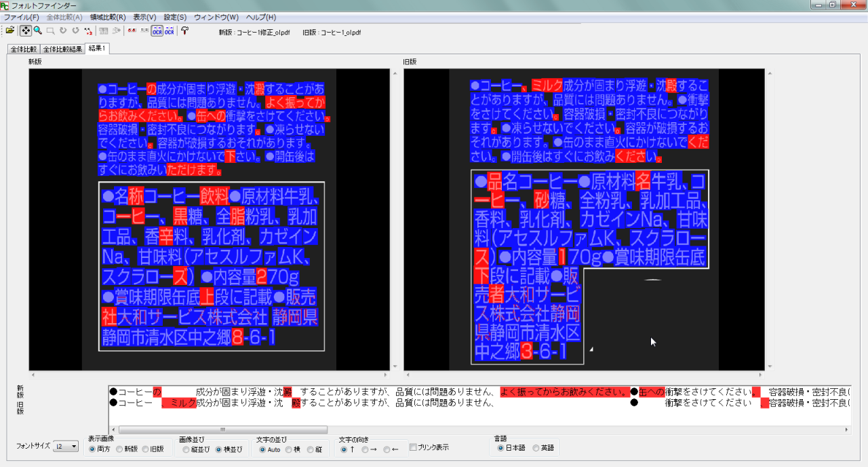The image size is (868, 467).
Task: Click the 新版 image pane
Action: click(x=209, y=219)
